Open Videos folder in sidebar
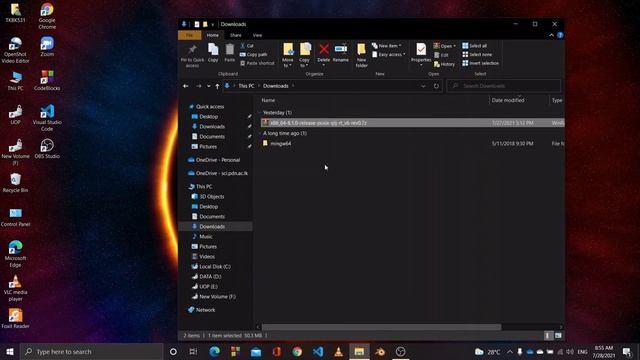This screenshot has width=640, height=360. tap(207, 257)
